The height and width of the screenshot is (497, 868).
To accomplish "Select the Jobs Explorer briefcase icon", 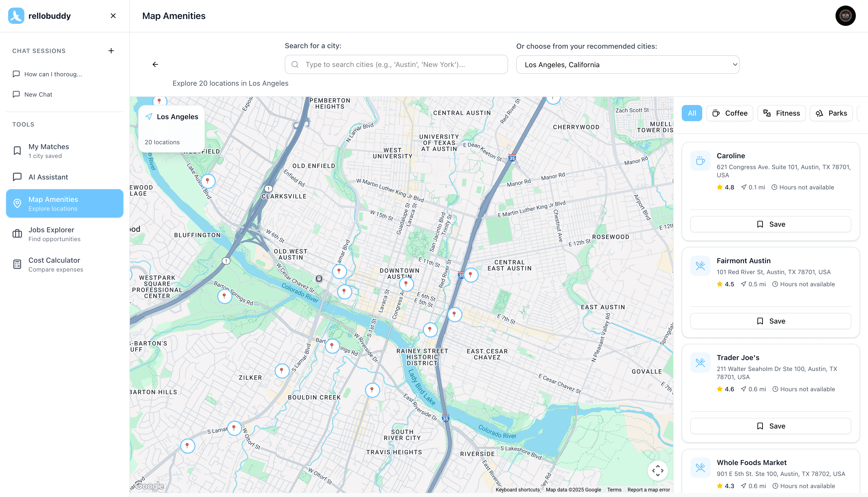I will 17,234.
